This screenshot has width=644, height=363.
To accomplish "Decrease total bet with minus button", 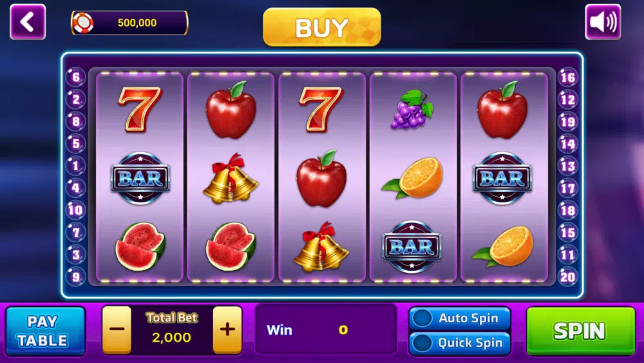I will [117, 329].
